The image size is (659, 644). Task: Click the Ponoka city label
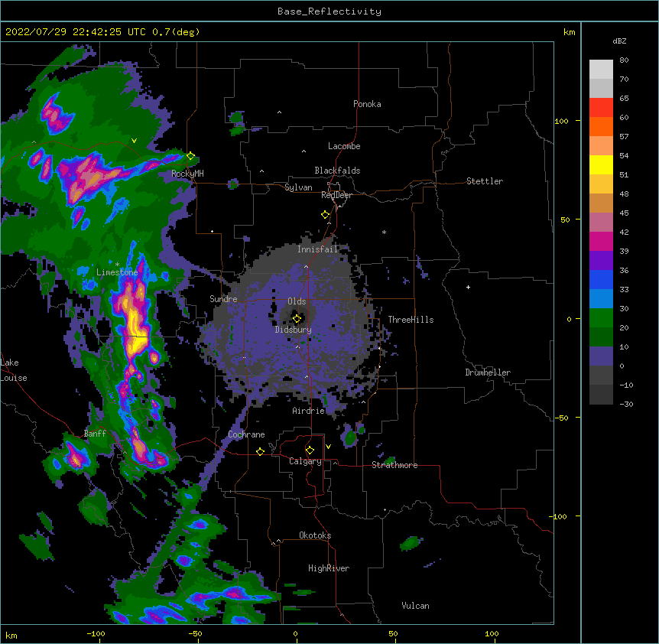367,104
